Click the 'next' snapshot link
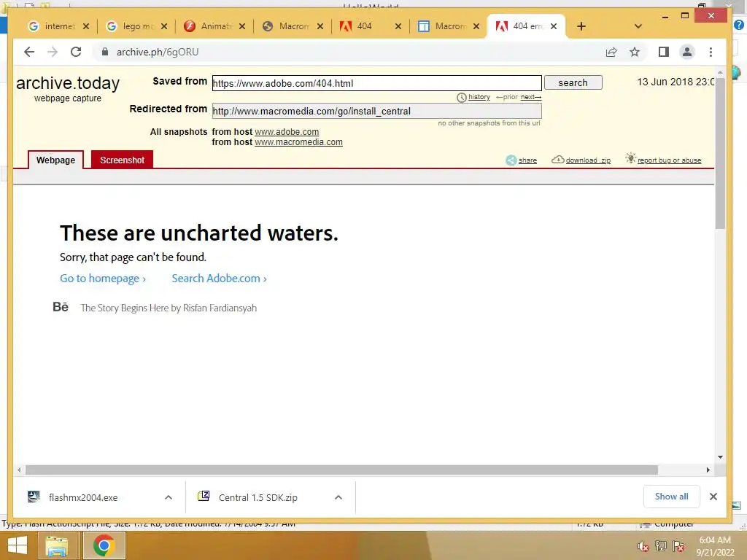The width and height of the screenshot is (747, 560). click(x=531, y=97)
